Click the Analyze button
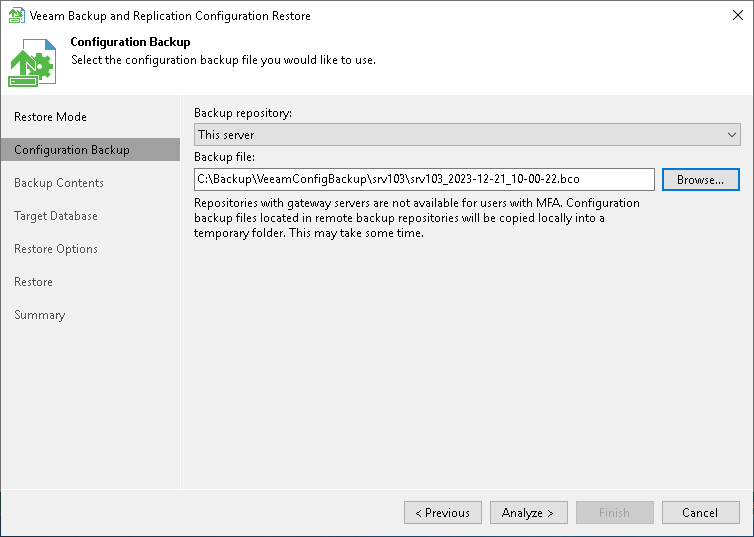Viewport: 754px width, 537px height. [528, 513]
